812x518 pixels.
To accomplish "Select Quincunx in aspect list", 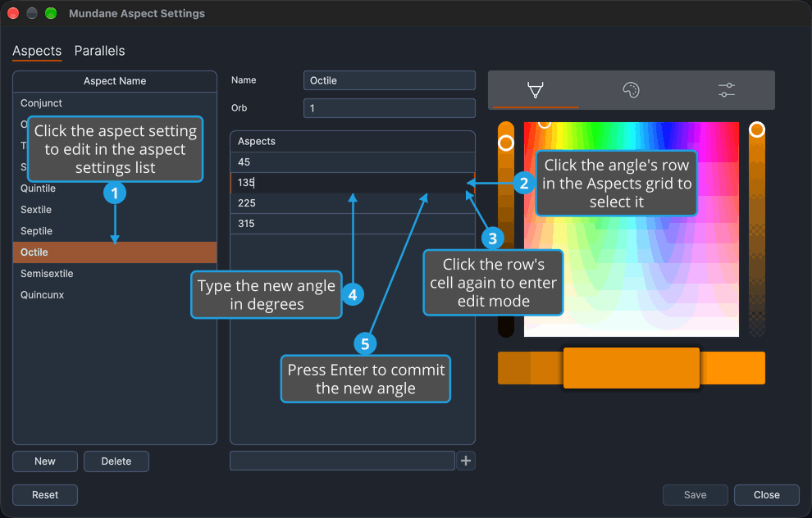I will tap(115, 295).
